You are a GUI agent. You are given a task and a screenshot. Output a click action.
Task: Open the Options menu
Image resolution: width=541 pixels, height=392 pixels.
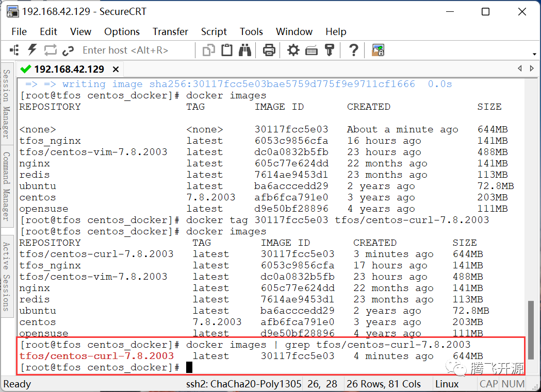tap(122, 32)
